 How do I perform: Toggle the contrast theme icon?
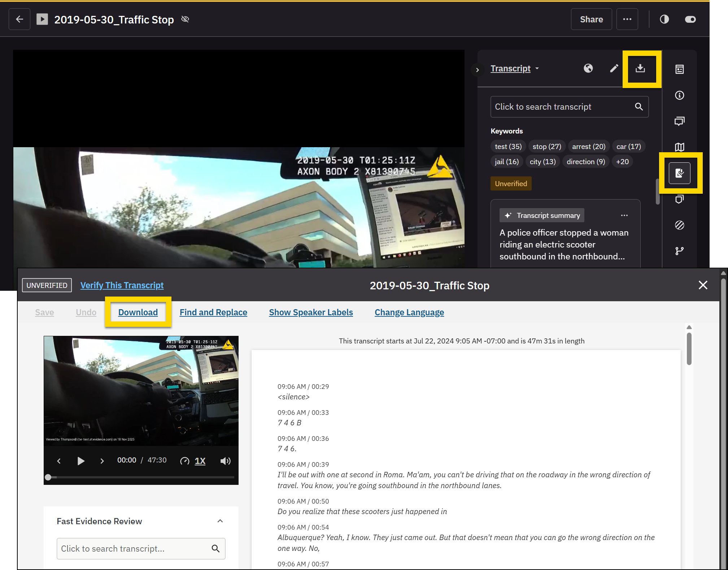pyautogui.click(x=664, y=19)
